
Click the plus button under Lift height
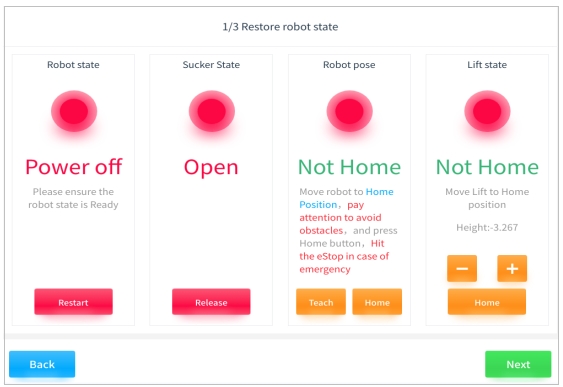click(512, 268)
